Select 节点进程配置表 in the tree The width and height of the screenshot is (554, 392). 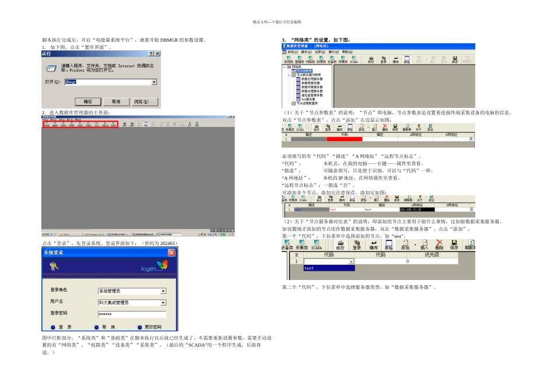click(x=307, y=103)
